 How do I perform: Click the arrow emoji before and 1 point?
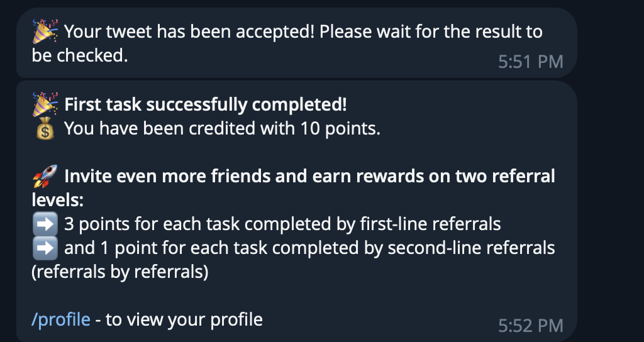click(x=45, y=248)
